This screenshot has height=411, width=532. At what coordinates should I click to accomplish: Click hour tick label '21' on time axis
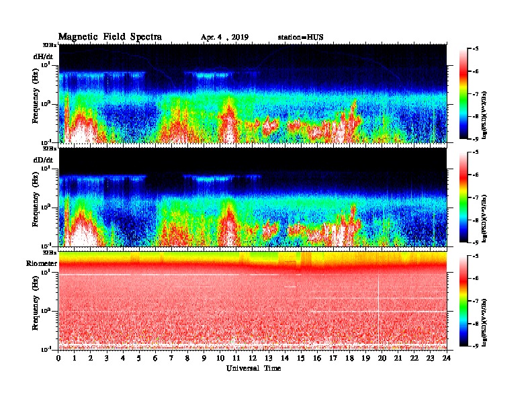pos(398,359)
